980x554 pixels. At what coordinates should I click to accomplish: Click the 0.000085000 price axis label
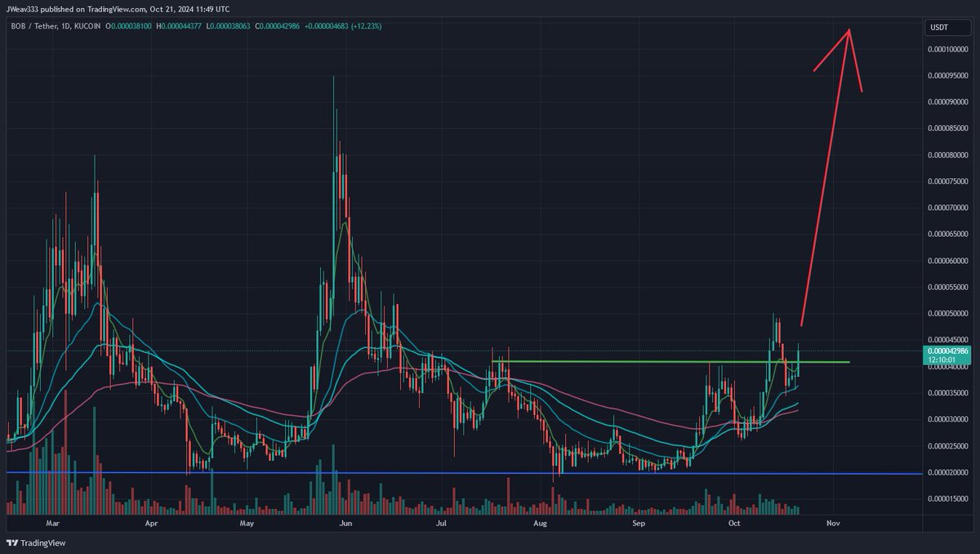pos(948,128)
